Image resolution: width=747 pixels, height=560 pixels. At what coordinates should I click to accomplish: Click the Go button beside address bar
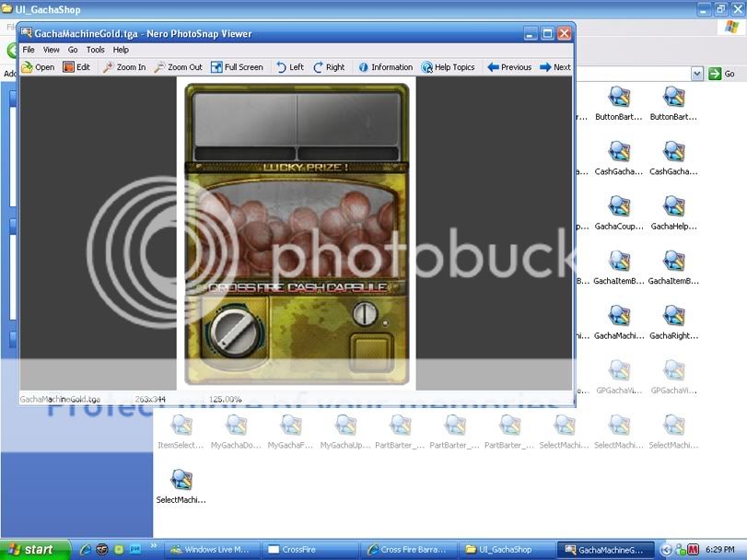point(723,74)
